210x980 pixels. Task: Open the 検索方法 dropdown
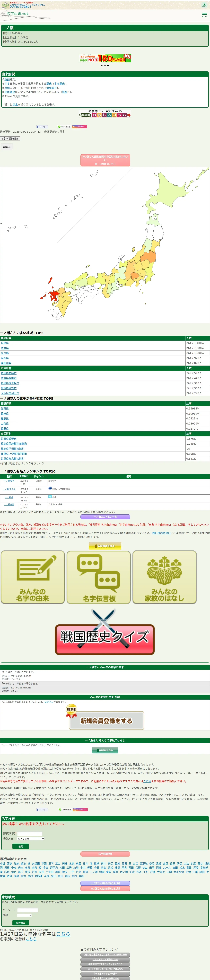(x=30, y=839)
